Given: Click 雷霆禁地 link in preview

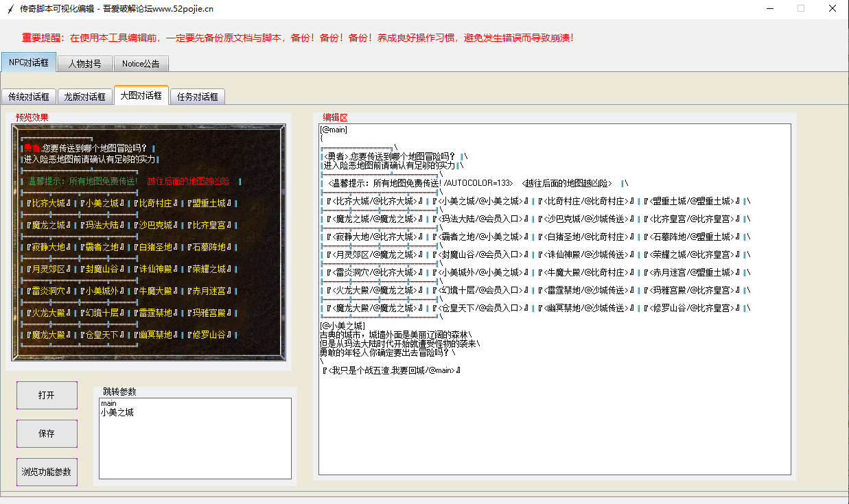Looking at the screenshot, I should coord(156,313).
